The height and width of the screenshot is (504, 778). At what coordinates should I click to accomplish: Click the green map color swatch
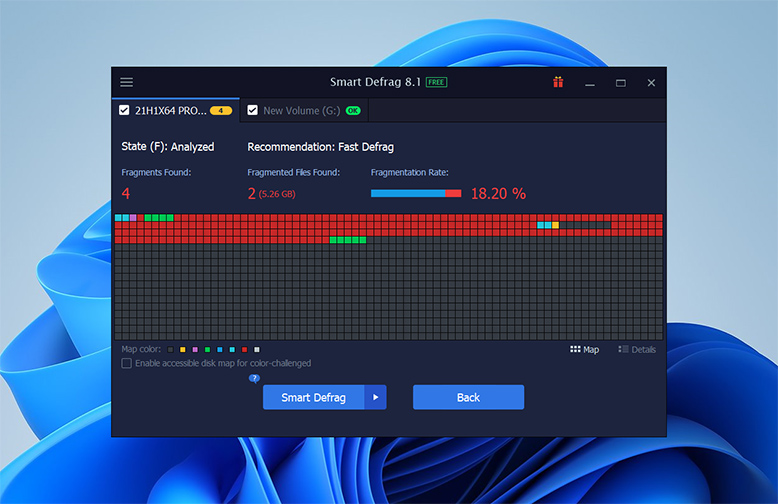tap(207, 350)
